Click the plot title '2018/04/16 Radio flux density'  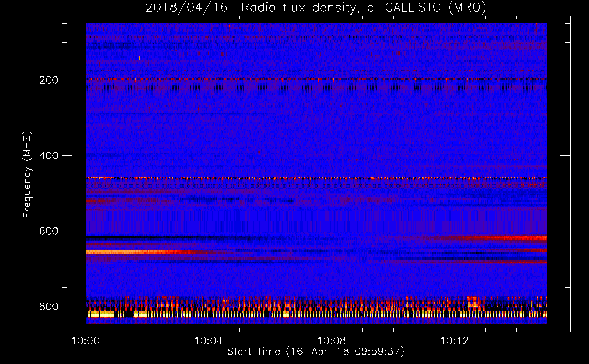(x=316, y=7)
